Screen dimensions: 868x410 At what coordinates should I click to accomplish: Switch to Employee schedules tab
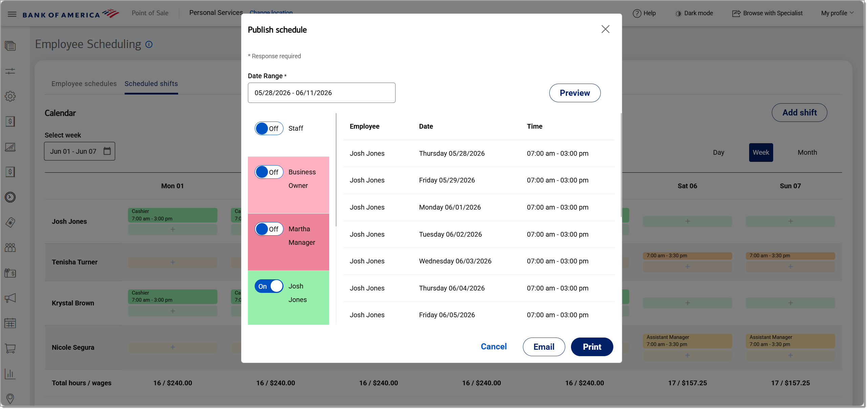84,84
